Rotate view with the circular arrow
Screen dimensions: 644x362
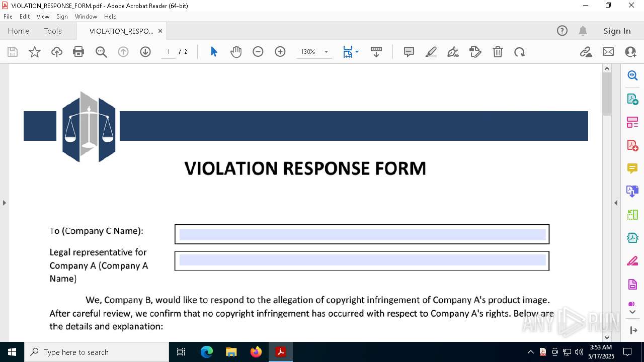tap(520, 52)
